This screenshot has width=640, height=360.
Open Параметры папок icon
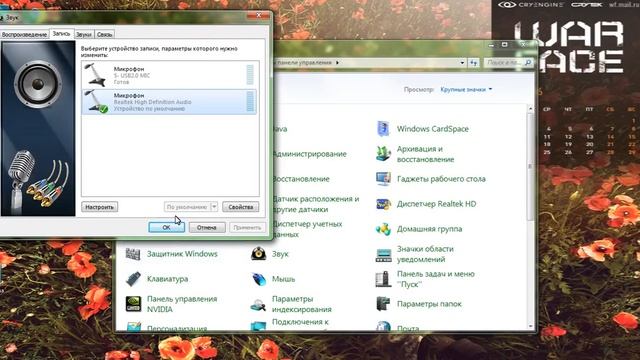click(x=383, y=304)
